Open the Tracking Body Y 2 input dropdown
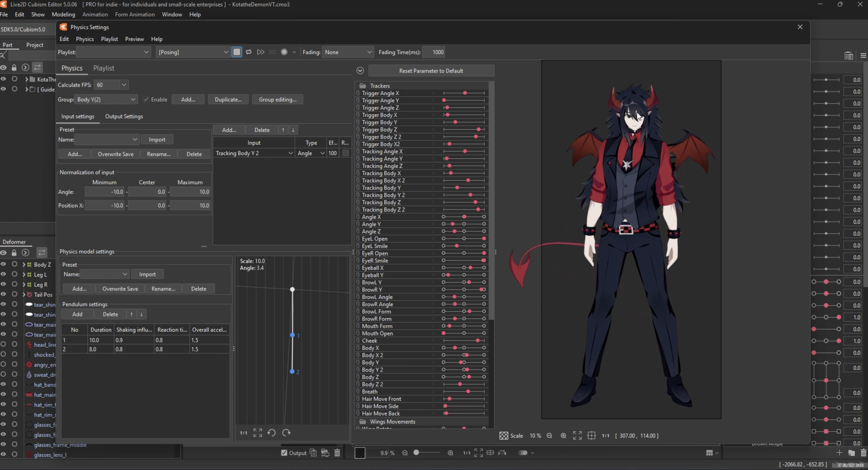This screenshot has width=868, height=470. click(254, 153)
